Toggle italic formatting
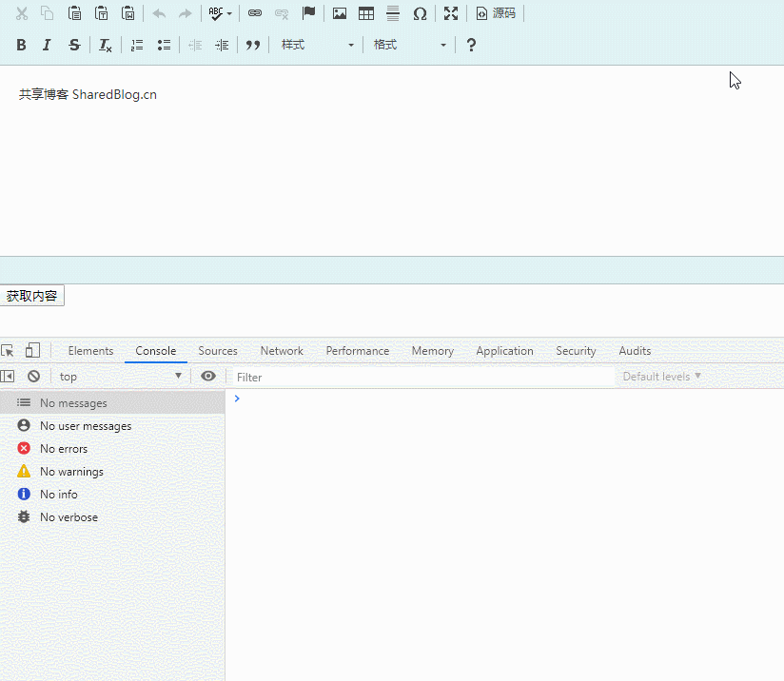This screenshot has height=681, width=784. click(x=47, y=45)
